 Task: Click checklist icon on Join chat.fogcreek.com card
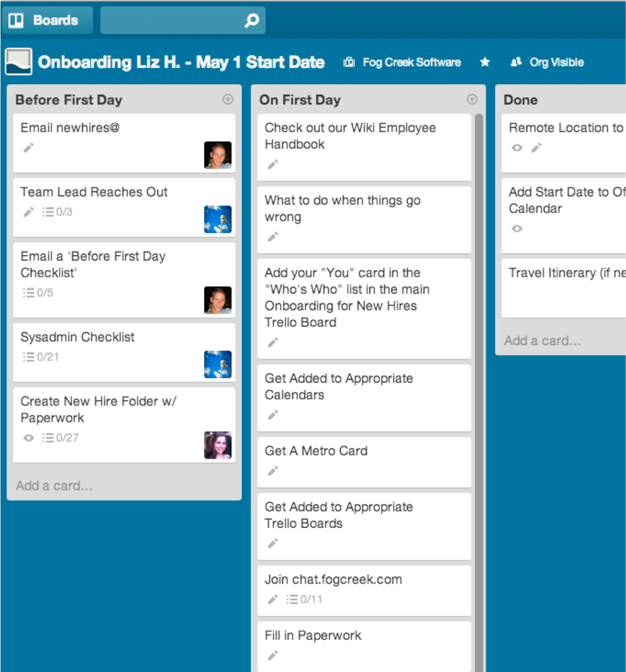292,599
